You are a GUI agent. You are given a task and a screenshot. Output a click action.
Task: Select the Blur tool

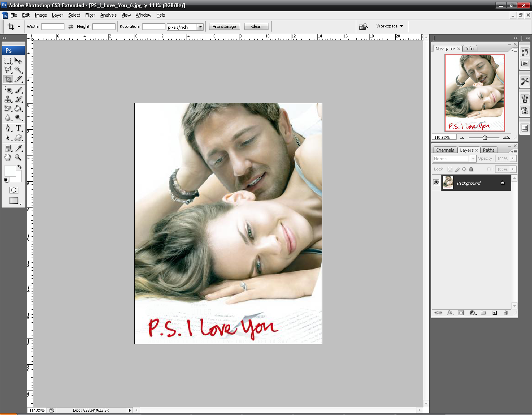[x=8, y=118]
